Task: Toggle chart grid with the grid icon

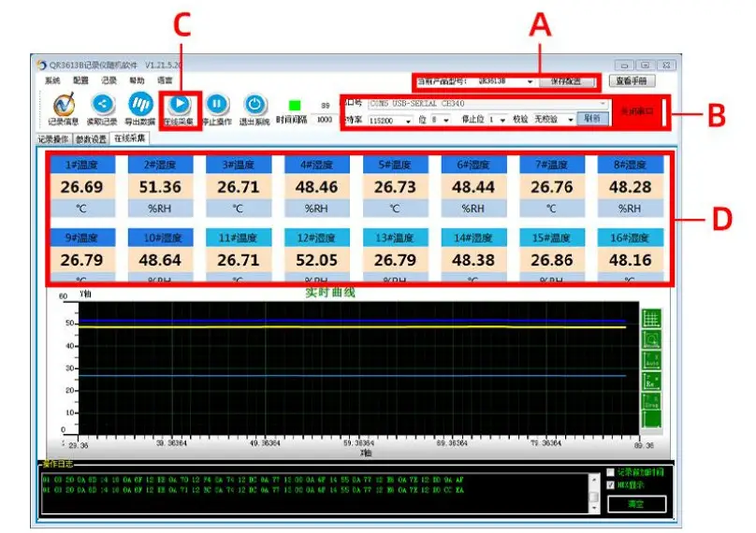Action: click(x=651, y=319)
